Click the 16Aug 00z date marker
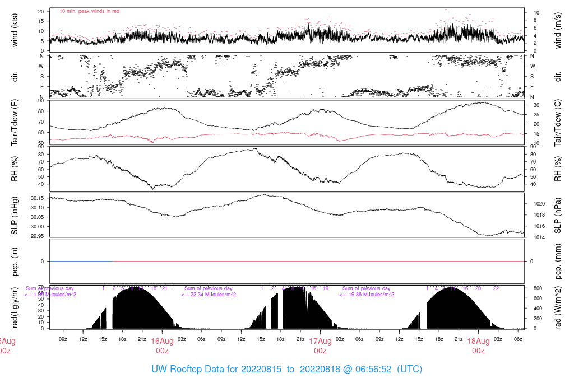574x392 pixels. (162, 346)
